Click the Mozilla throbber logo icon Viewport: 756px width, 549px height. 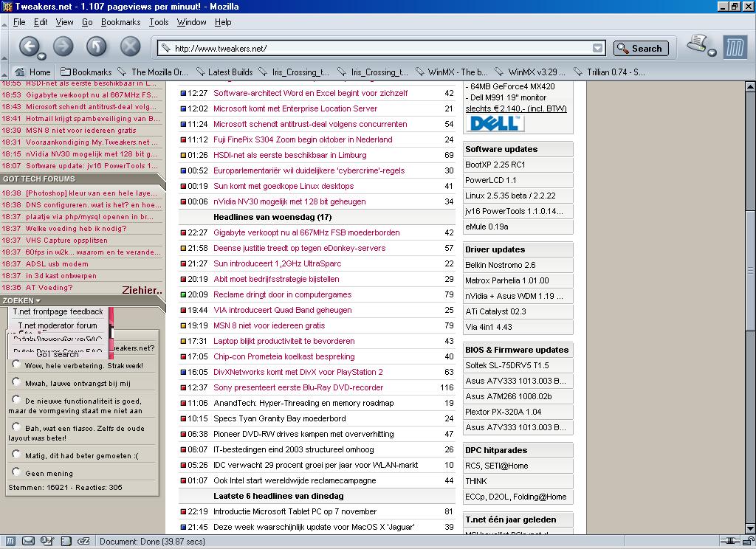[x=735, y=47]
